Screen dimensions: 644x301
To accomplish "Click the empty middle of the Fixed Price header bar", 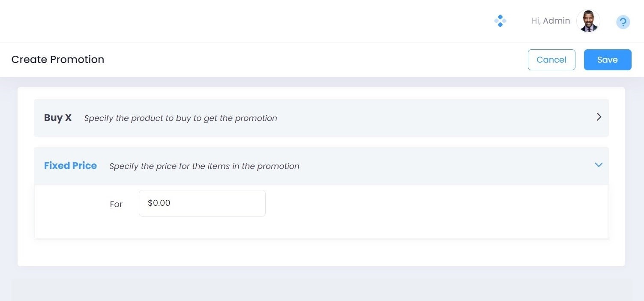I will (x=441, y=166).
